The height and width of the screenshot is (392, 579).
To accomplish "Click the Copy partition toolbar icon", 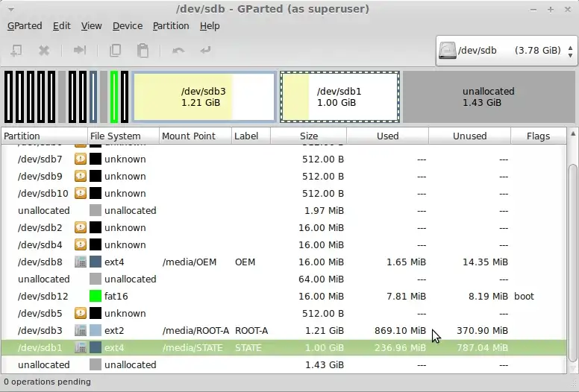I will pyautogui.click(x=115, y=51).
